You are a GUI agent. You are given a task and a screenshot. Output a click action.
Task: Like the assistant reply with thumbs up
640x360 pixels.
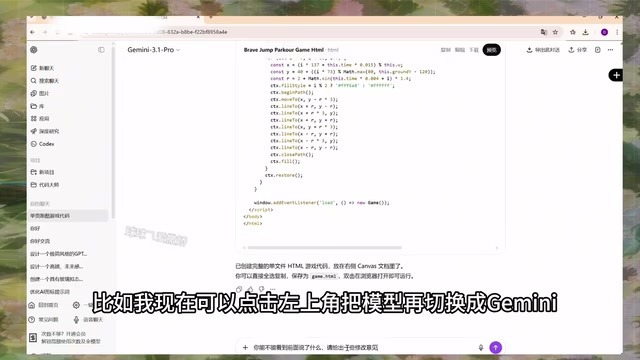pyautogui.click(x=250, y=289)
